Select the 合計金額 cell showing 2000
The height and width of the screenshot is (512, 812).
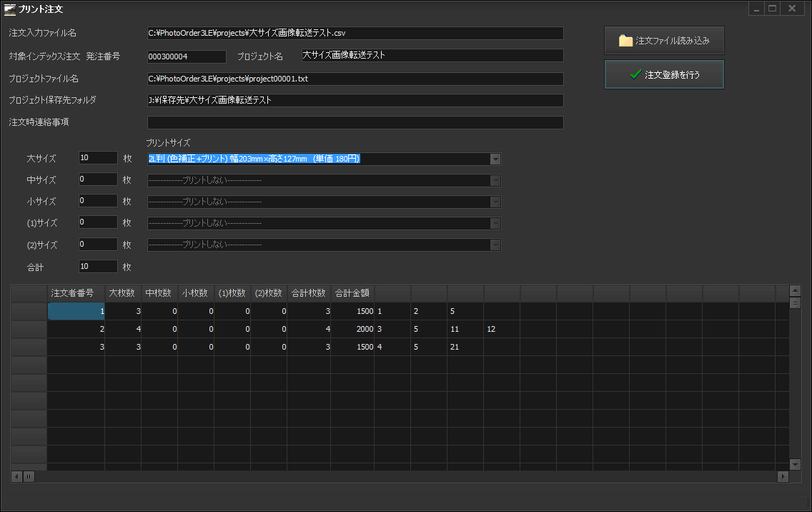[352, 329]
